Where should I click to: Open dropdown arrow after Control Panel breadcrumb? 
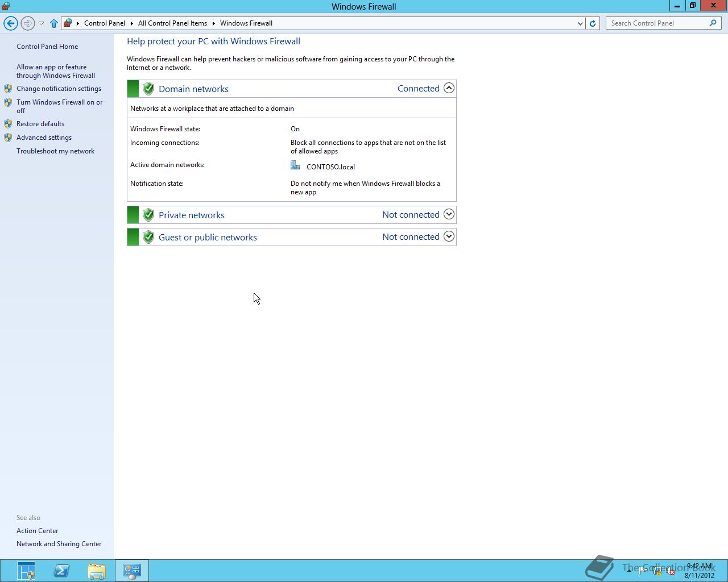click(x=132, y=23)
